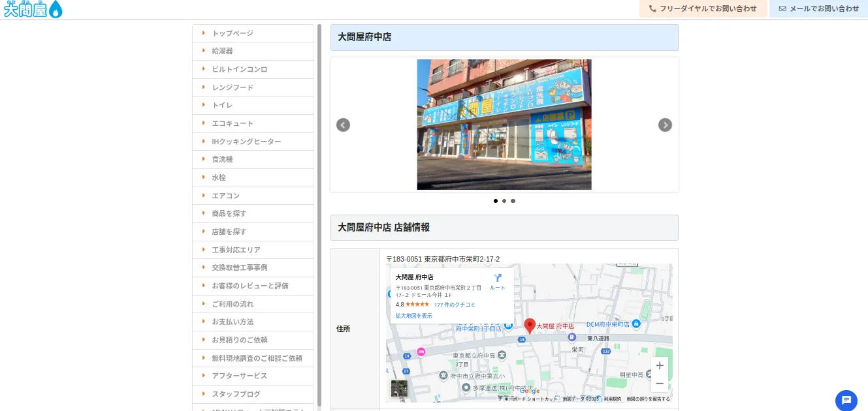Advance to the next store photo
Image resolution: width=868 pixels, height=411 pixels.
[665, 125]
